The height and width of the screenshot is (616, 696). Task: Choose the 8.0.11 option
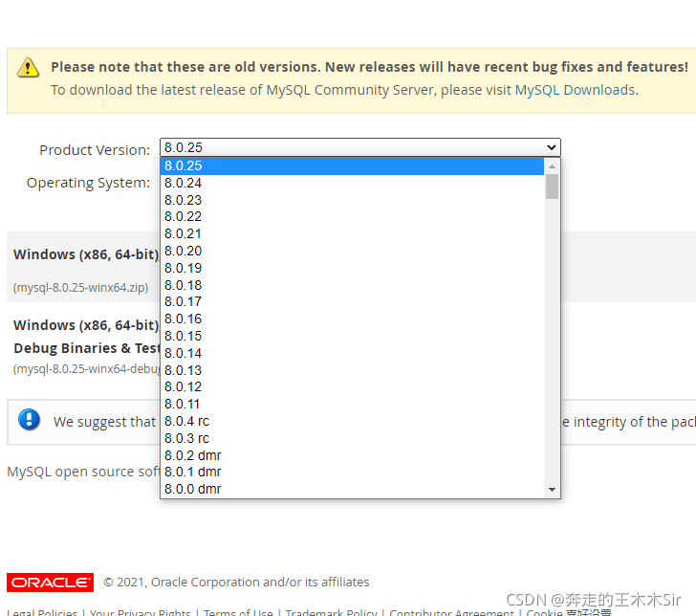(x=352, y=404)
